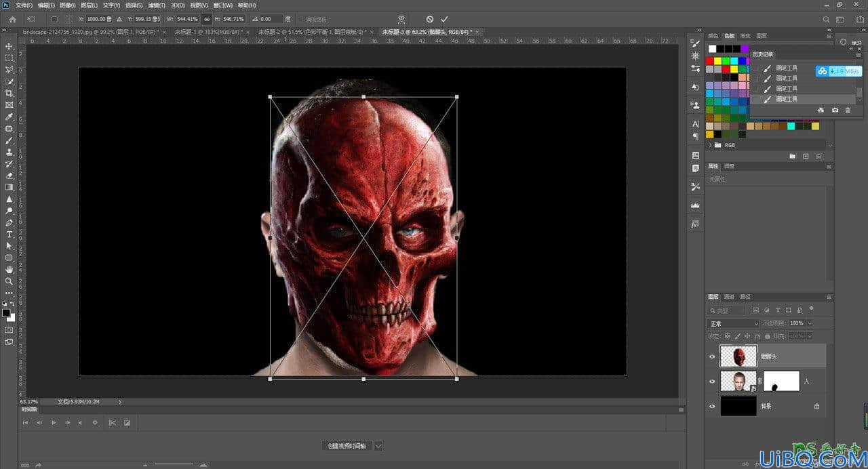Pick the purple swatch in the recent-colors row
868x469 pixels.
pos(745,49)
